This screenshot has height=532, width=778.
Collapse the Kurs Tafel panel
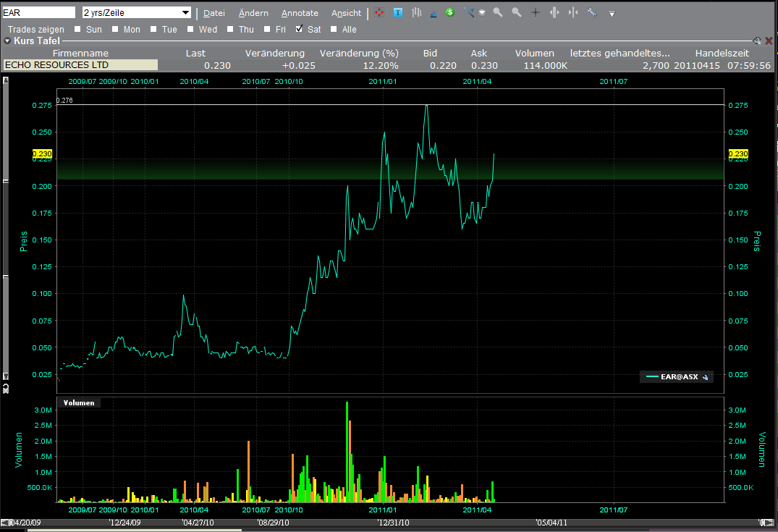[x=7, y=41]
